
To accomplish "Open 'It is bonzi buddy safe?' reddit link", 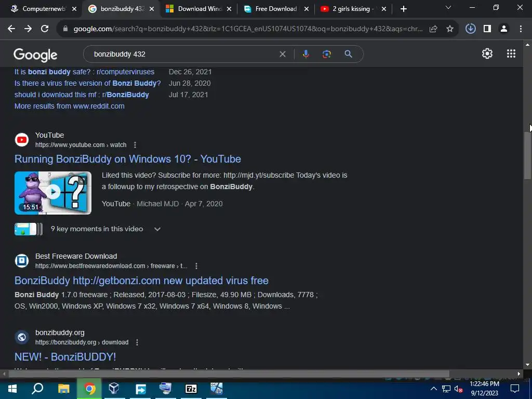I will point(84,72).
